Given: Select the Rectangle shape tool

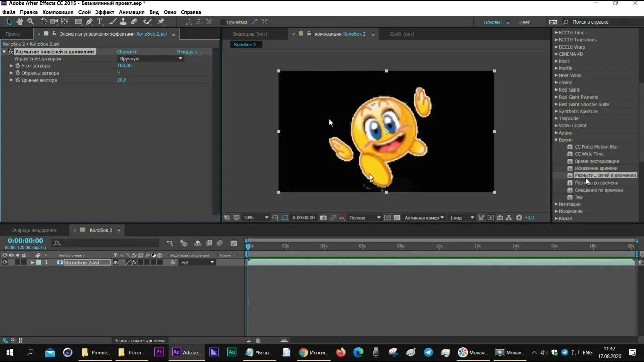Looking at the screenshot, I should point(78,22).
